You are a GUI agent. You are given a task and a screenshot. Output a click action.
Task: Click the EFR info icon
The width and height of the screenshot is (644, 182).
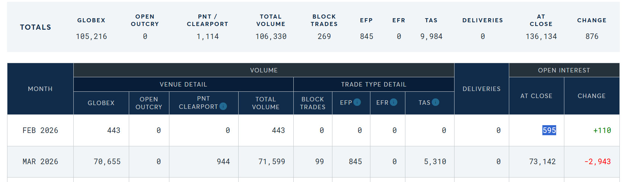[x=393, y=102]
